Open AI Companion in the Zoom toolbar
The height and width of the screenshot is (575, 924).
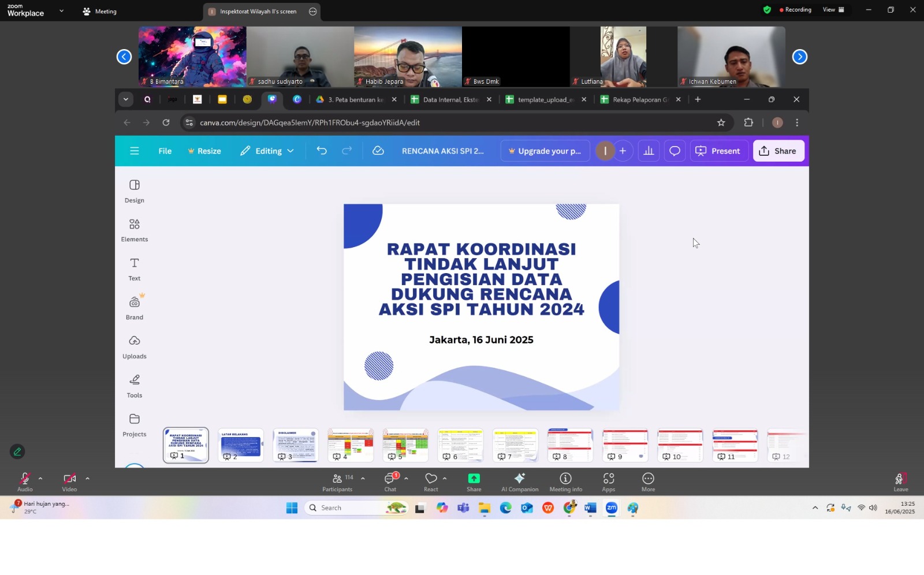[519, 480]
